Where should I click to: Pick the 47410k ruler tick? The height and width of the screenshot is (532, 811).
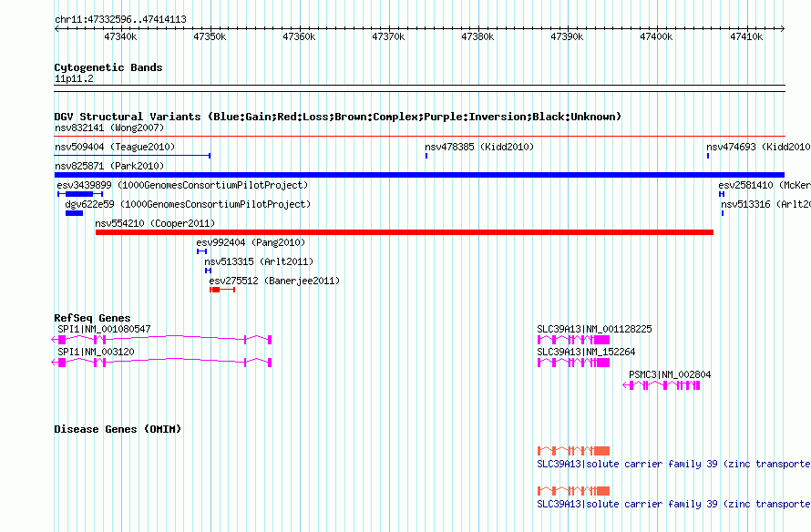point(746,36)
